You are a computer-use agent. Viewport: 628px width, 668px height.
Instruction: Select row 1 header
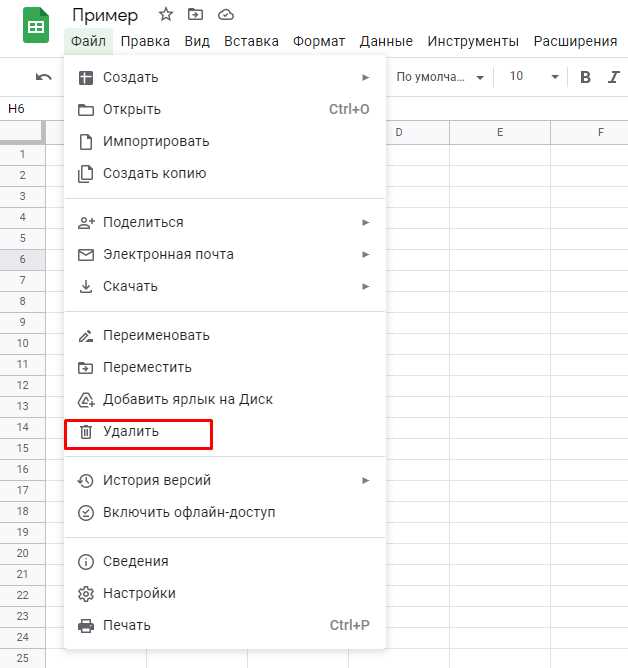[23, 154]
